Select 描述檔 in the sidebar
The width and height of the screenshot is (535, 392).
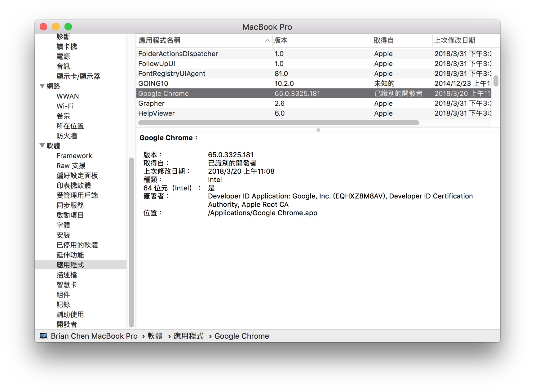67,275
